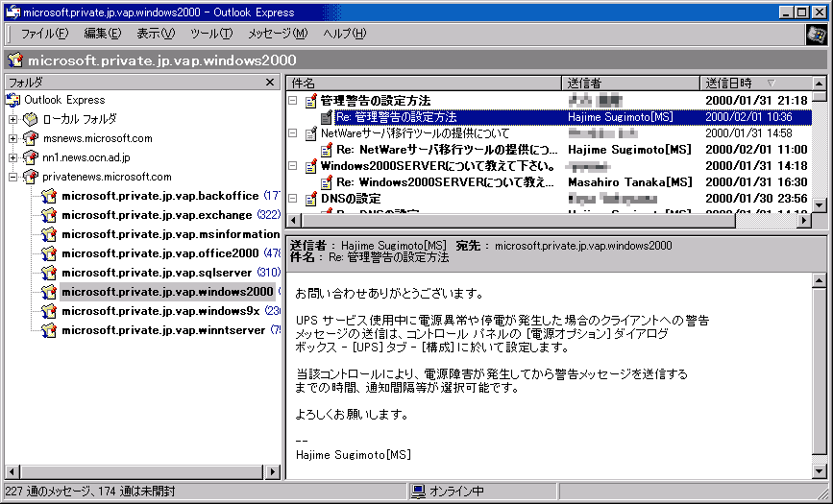
Task: Open the メッセージ(M) menu
Action: (277, 34)
